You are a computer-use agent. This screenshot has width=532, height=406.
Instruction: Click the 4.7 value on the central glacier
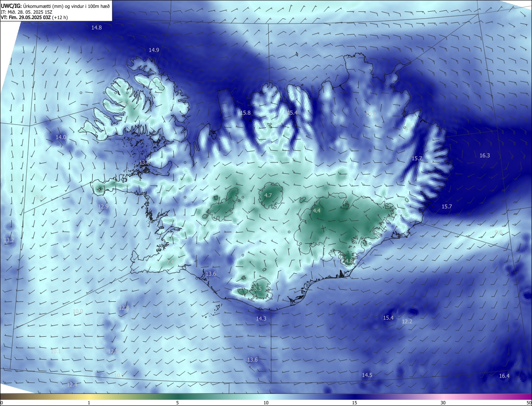268,195
